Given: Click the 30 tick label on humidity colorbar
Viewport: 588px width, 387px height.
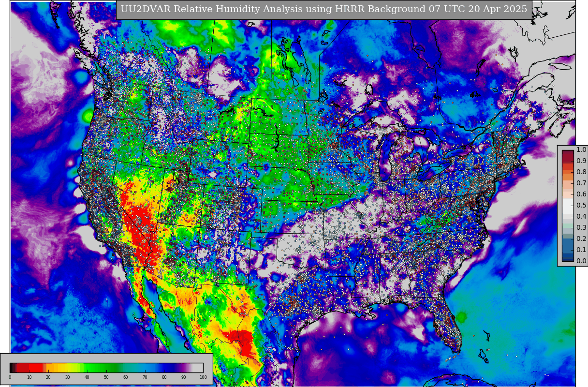Looking at the screenshot, I should [68, 377].
